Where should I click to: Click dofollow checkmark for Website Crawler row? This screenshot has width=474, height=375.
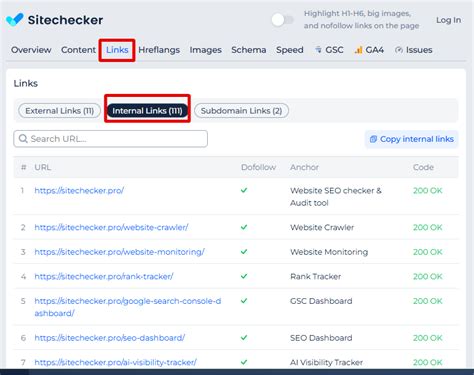244,227
